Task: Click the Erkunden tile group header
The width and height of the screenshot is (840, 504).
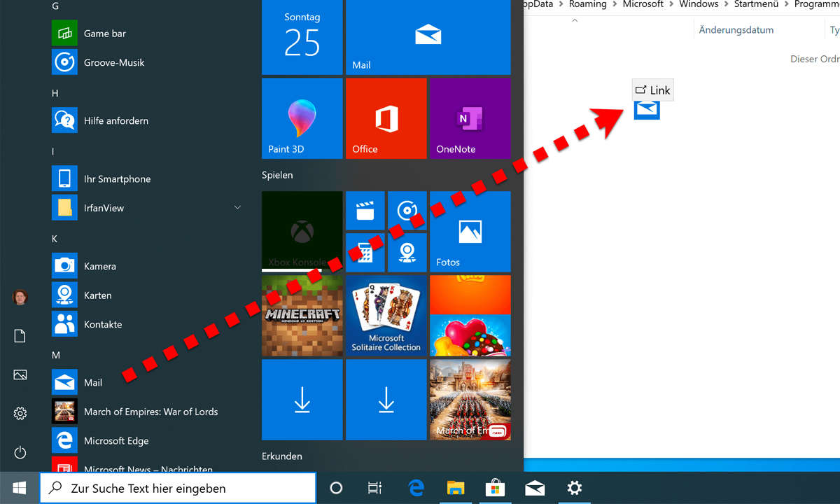Action: click(282, 456)
